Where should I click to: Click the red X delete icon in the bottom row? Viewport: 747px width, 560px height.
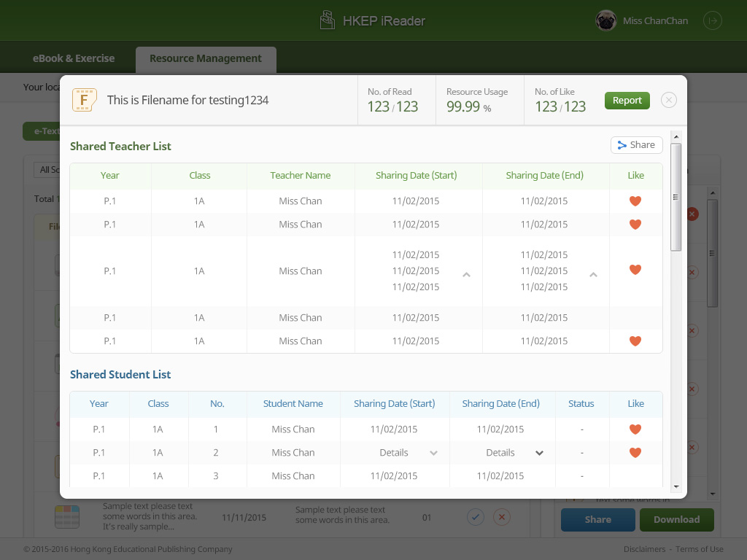click(501, 518)
